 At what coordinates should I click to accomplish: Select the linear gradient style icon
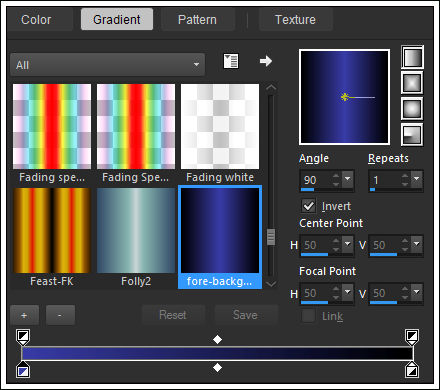tap(412, 58)
